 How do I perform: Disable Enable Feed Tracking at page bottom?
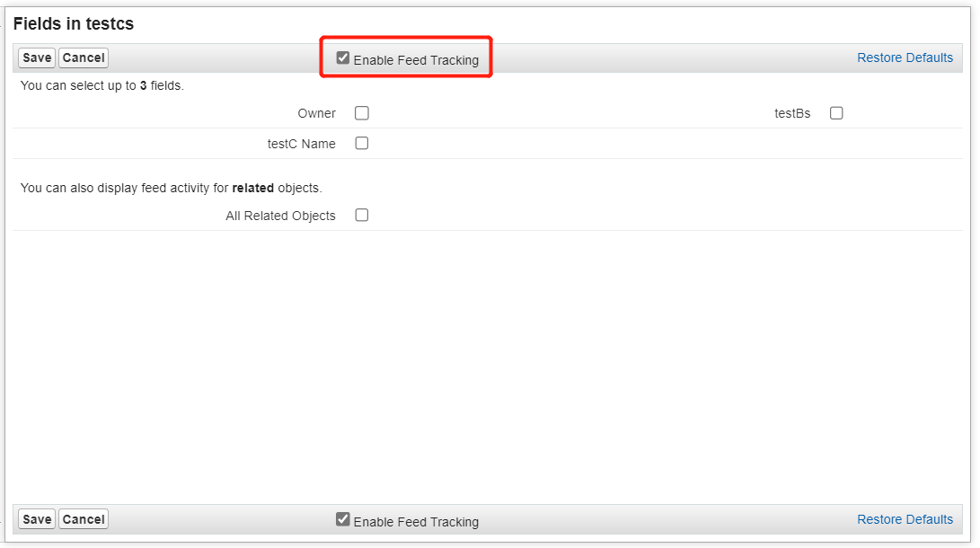tap(343, 518)
